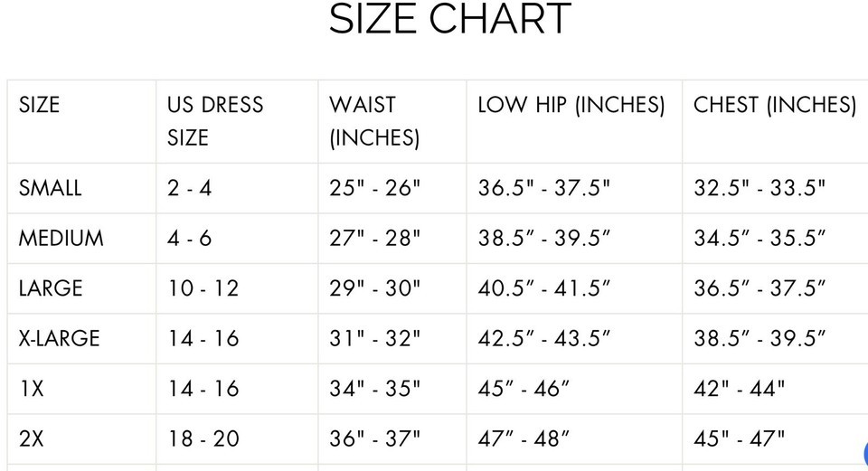Click the SIZE CHART heading
The width and height of the screenshot is (868, 471).
click(x=449, y=20)
